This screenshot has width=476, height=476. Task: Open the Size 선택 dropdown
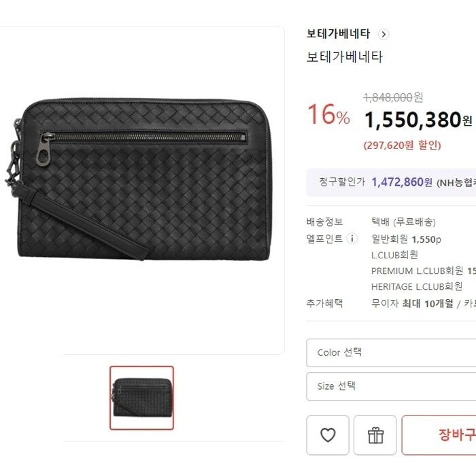pyautogui.click(x=391, y=386)
